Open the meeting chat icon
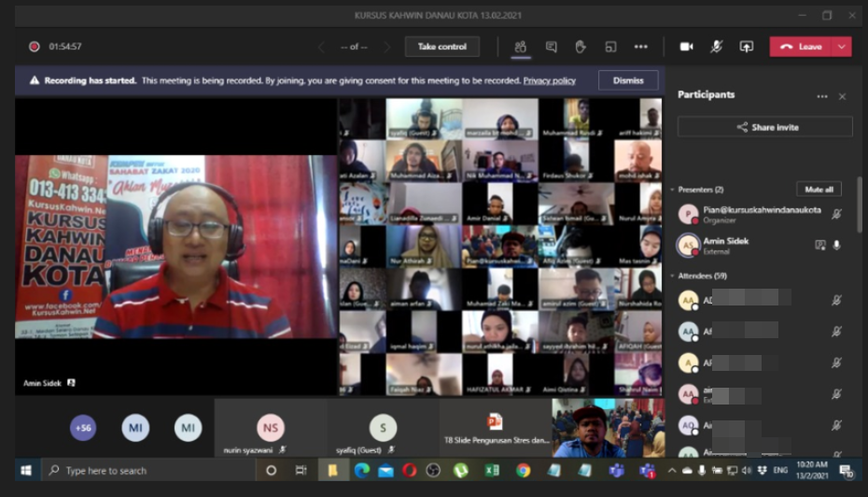This screenshot has height=497, width=868. [551, 47]
